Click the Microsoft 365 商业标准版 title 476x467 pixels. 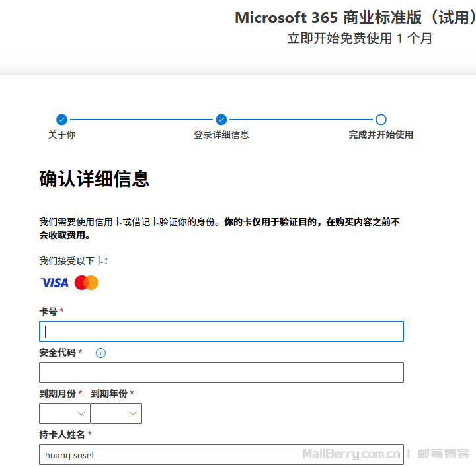click(355, 18)
